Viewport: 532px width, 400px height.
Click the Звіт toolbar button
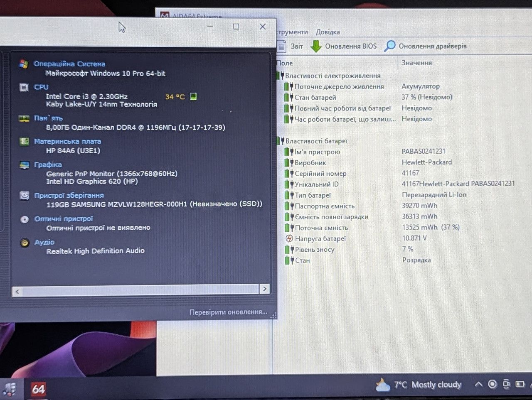click(290, 46)
